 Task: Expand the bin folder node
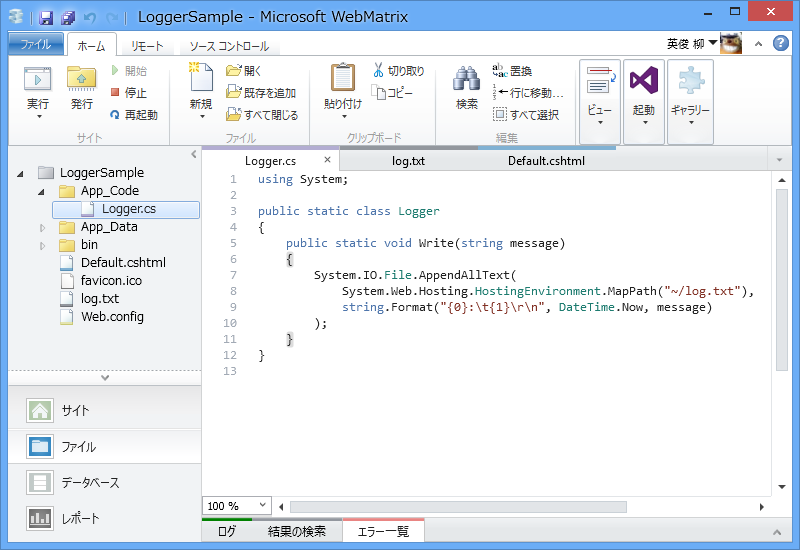pos(42,245)
